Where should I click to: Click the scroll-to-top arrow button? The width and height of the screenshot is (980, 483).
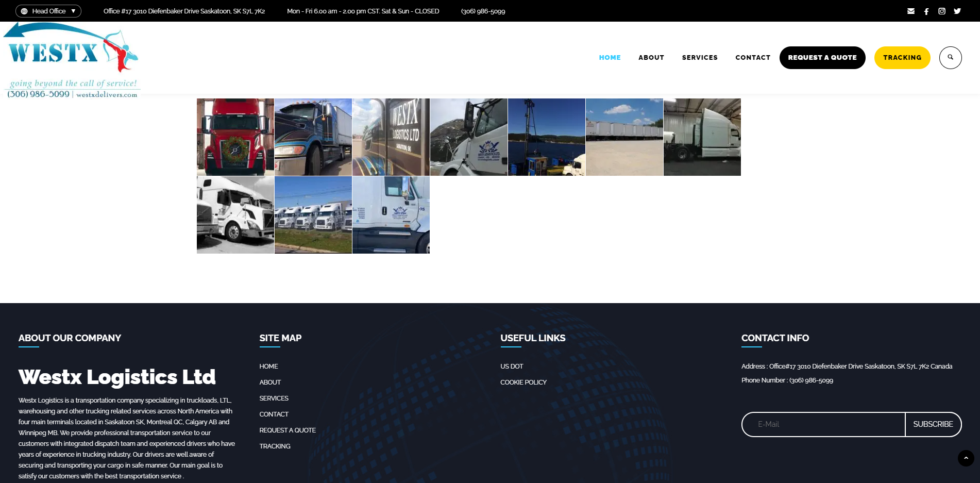[x=966, y=458]
